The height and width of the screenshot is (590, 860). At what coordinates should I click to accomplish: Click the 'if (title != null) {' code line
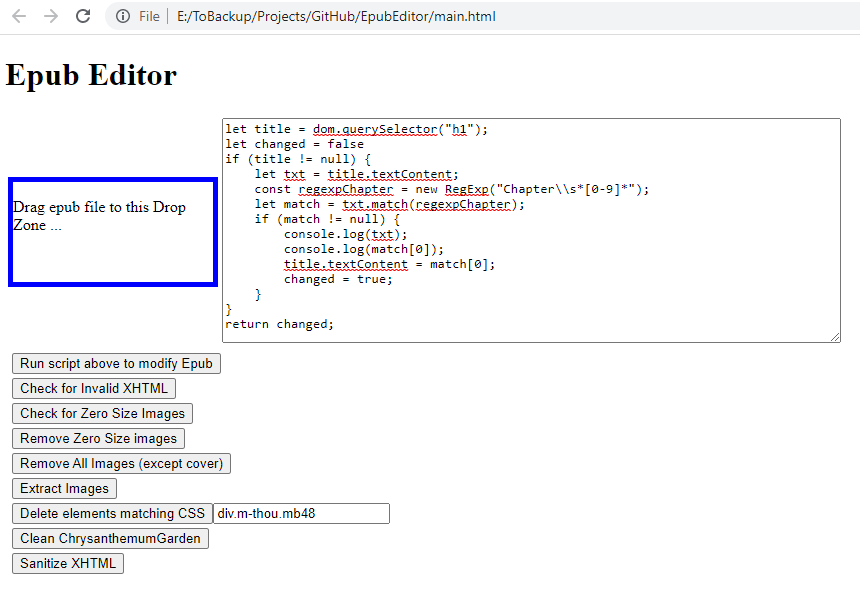click(x=298, y=159)
